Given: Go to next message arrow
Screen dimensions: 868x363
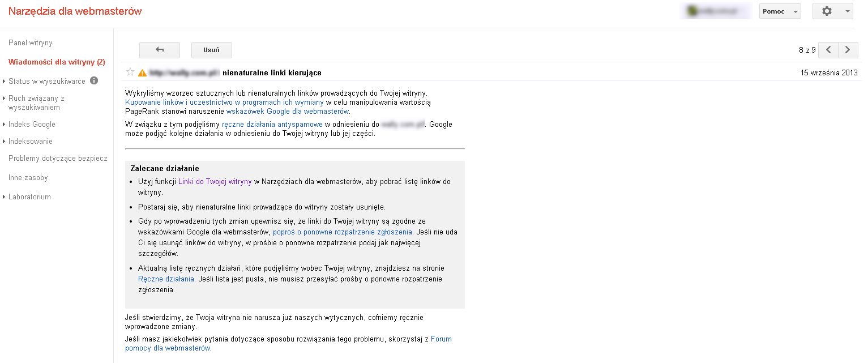Looking at the screenshot, I should 848,50.
